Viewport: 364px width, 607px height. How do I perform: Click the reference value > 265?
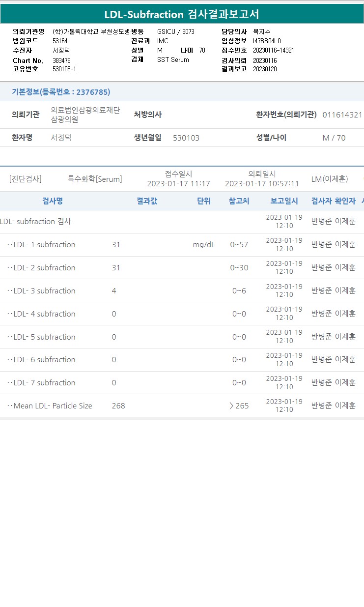tap(239, 406)
